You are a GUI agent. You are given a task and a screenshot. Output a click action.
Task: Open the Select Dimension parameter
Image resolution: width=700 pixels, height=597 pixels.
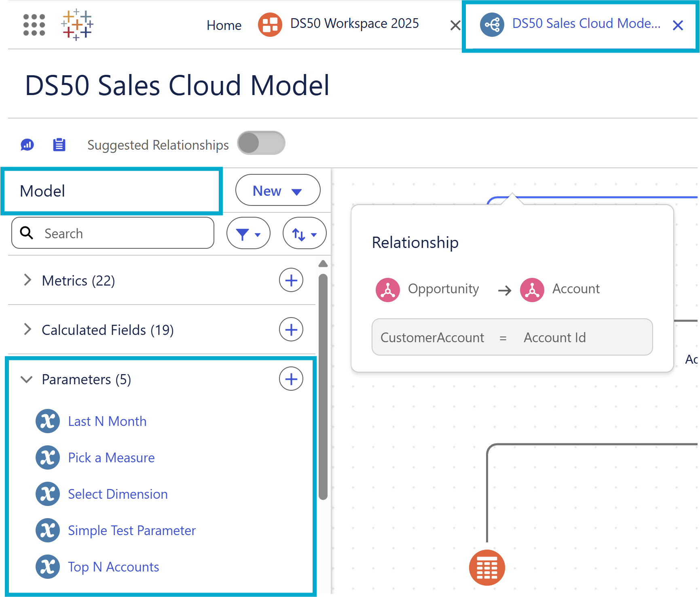[x=118, y=494]
